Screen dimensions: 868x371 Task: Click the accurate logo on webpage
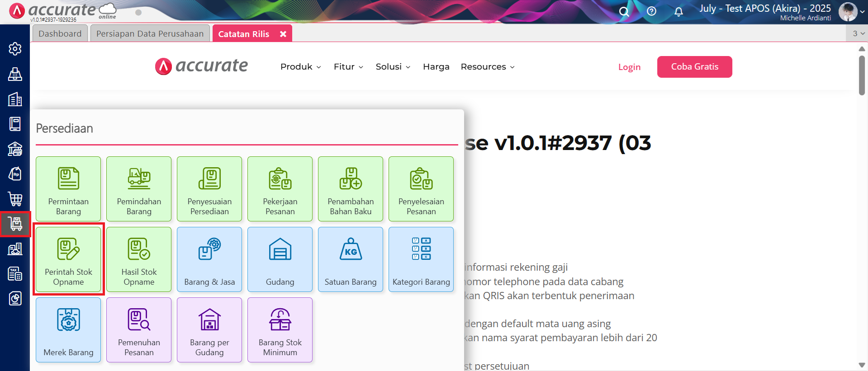(201, 66)
